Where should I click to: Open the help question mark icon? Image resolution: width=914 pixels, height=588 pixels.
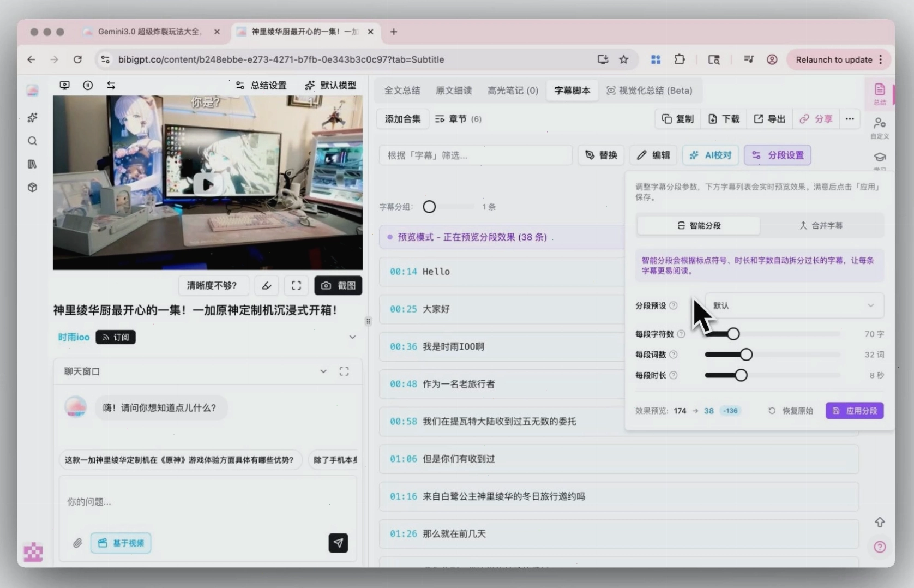tap(880, 547)
